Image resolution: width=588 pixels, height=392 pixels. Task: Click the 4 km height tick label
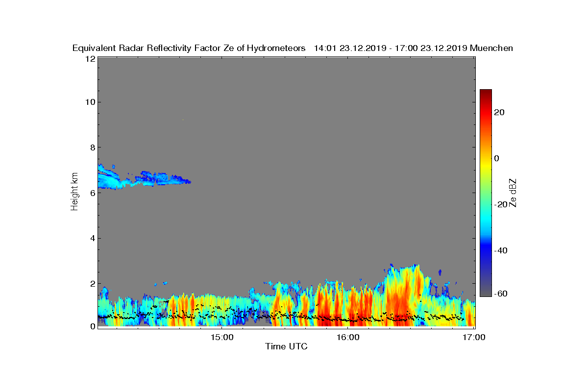(x=92, y=239)
